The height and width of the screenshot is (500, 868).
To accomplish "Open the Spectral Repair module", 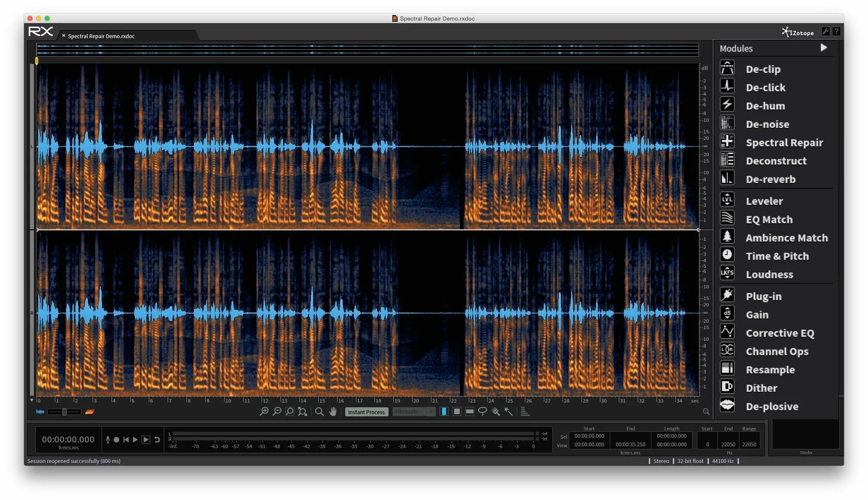I will coord(784,142).
